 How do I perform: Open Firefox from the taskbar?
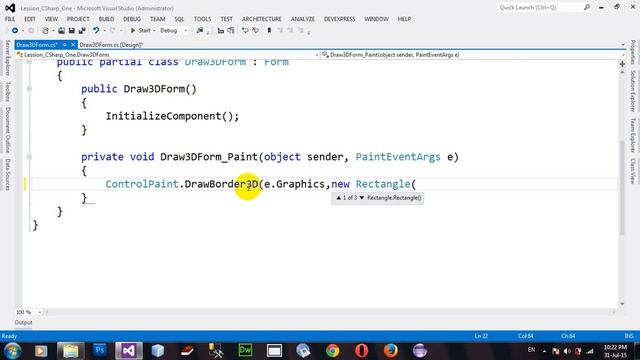(391, 351)
